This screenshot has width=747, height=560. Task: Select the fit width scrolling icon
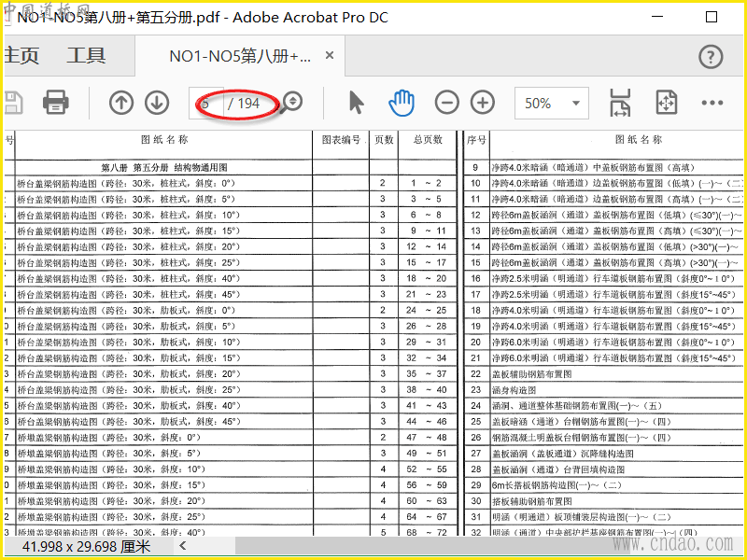(620, 103)
